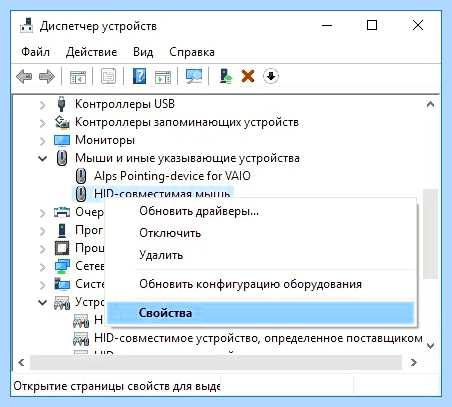
Task: Click the Back arrow toolbar icon
Action: pos(24,77)
